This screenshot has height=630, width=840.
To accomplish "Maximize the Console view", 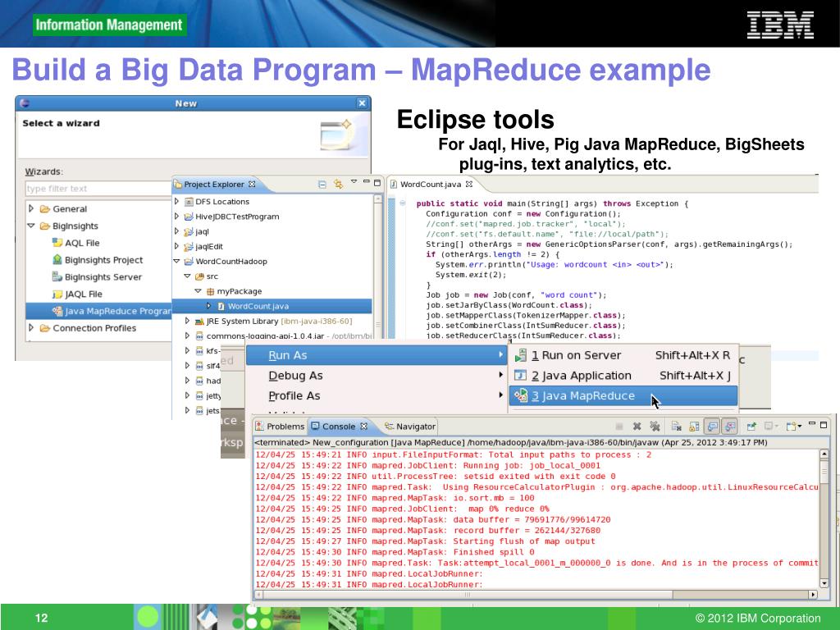I will 824,425.
